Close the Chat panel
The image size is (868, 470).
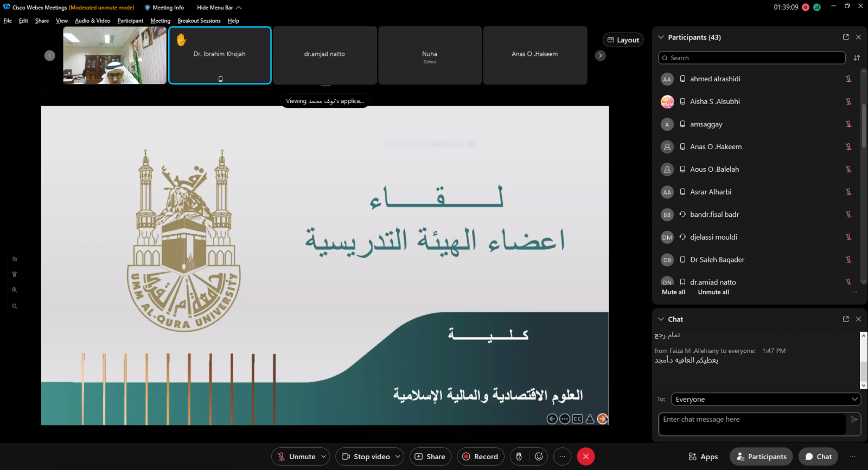[x=858, y=319]
